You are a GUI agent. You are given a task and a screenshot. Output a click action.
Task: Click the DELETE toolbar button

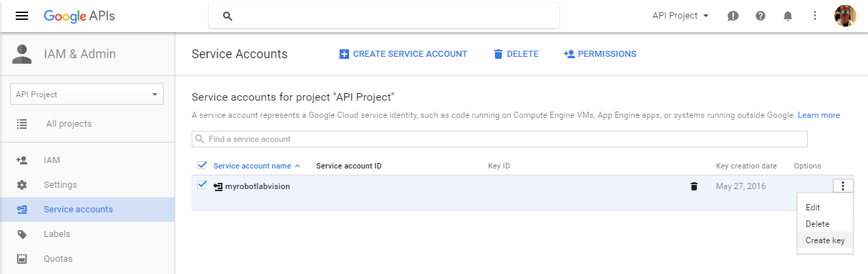[x=515, y=54]
